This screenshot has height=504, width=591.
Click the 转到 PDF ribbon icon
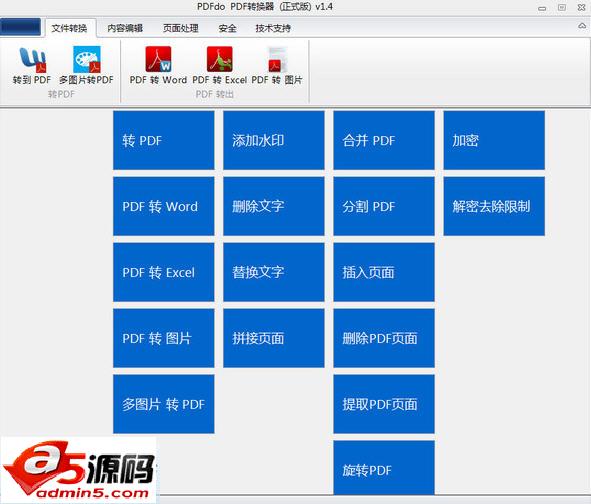[x=32, y=66]
